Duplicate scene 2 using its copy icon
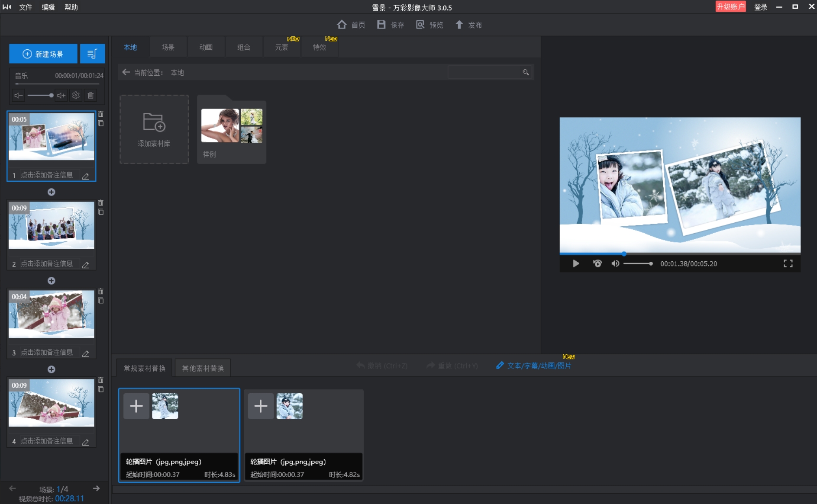 point(100,212)
